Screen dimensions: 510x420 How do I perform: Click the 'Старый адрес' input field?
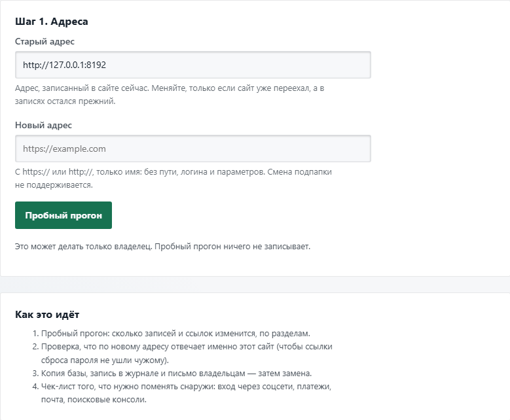click(x=193, y=65)
